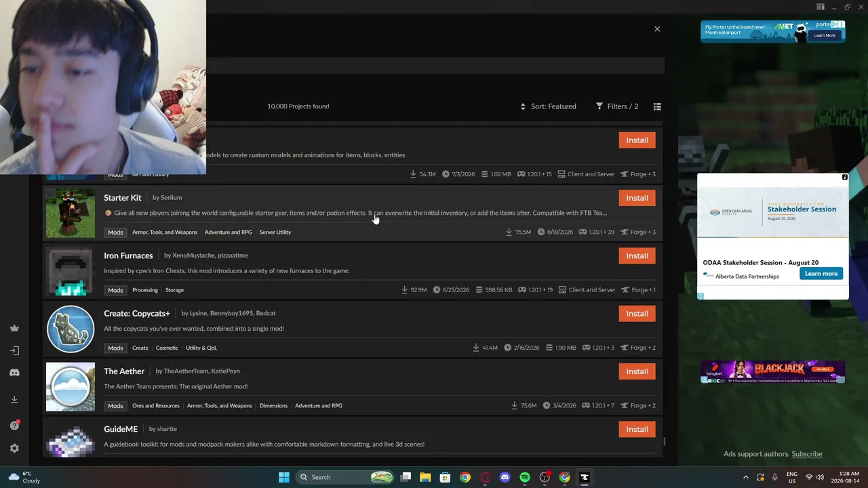Install the GuideME mod
This screenshot has width=868, height=488.
point(637,429)
